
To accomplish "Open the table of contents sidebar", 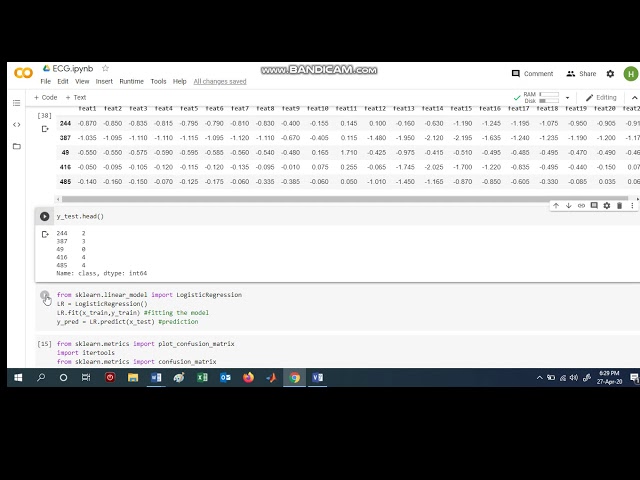I will tap(16, 103).
